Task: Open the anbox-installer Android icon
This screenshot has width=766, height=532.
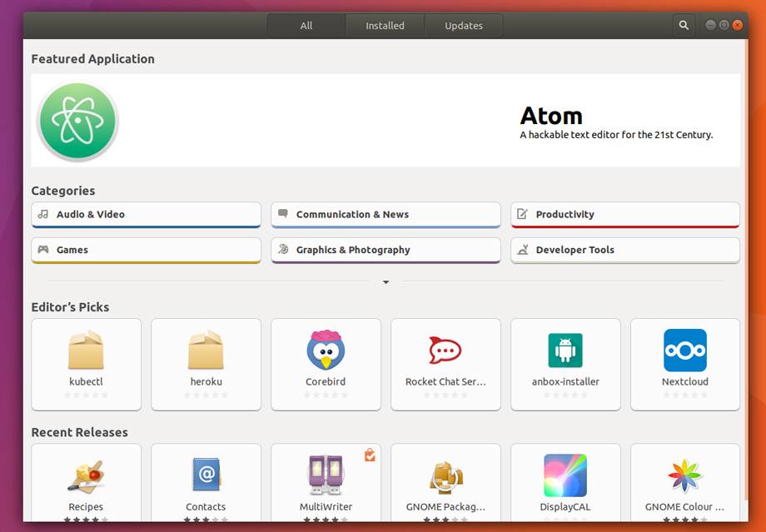Action: (x=565, y=351)
